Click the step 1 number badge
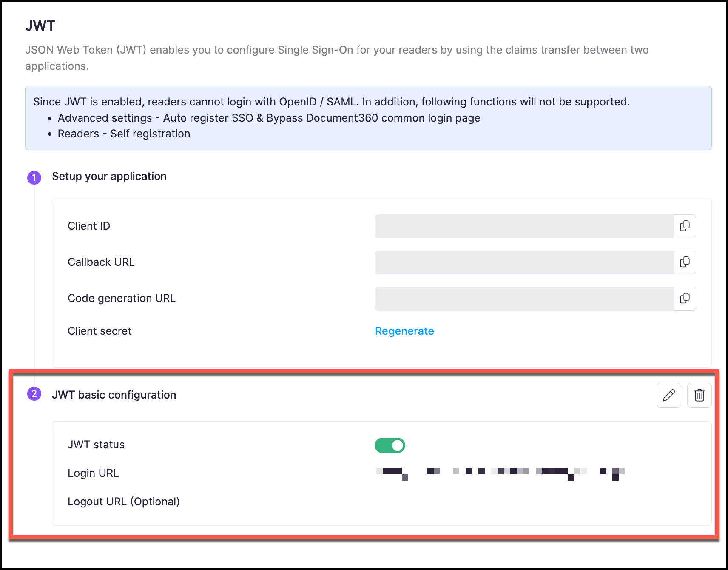Screen dimensions: 728x570 [34, 177]
